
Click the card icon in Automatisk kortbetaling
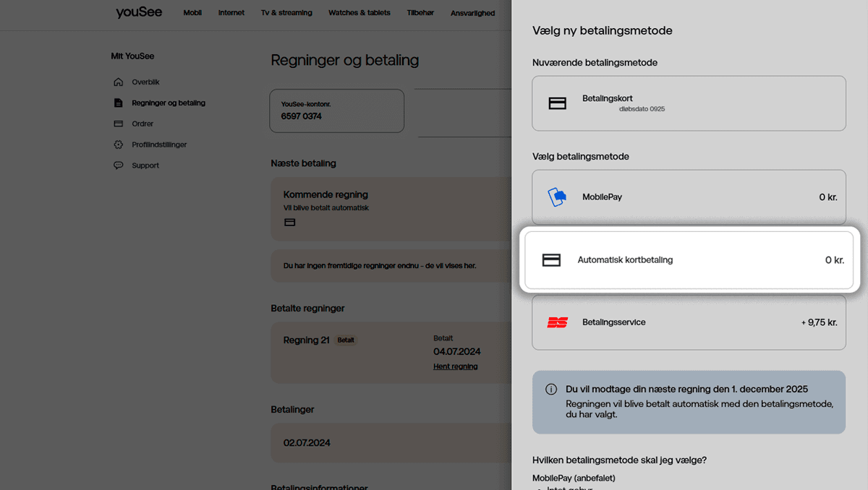(551, 260)
